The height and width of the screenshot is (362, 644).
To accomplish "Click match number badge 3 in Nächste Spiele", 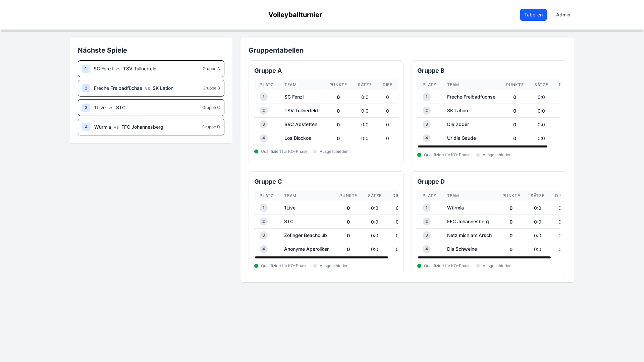I will coord(86,108).
